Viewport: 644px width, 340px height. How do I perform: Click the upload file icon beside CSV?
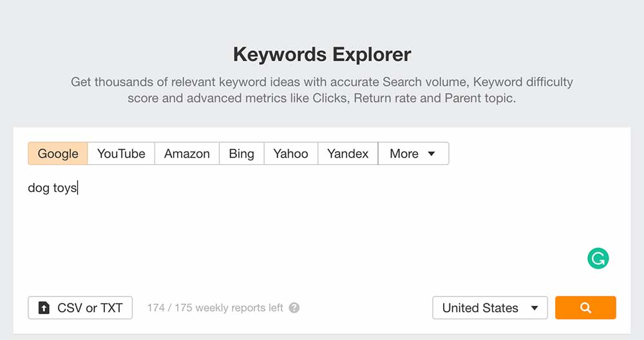point(44,308)
